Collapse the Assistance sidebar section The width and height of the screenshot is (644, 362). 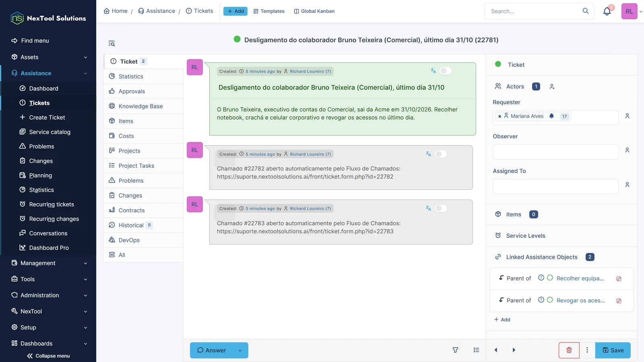48,73
